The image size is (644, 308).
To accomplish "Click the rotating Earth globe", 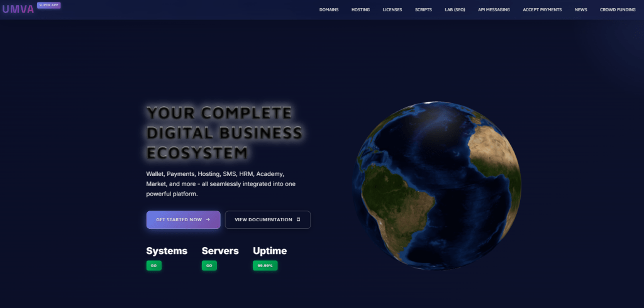I will tap(438, 185).
